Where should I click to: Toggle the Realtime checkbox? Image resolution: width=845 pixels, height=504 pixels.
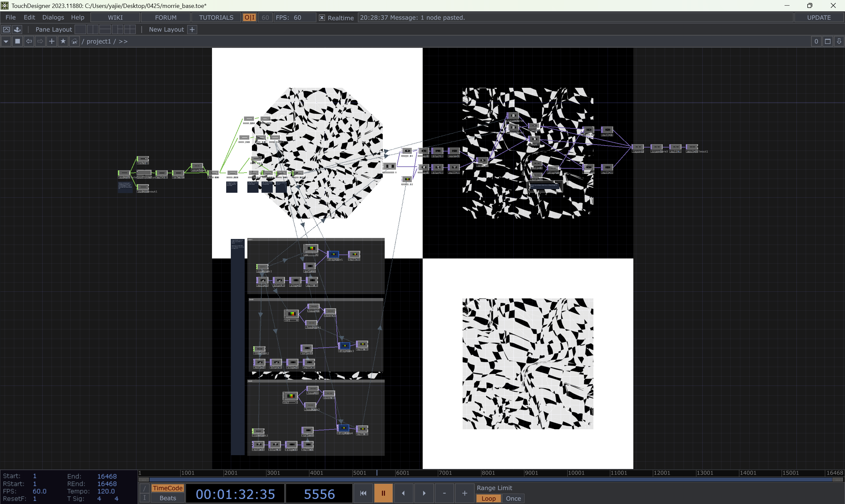pyautogui.click(x=322, y=18)
